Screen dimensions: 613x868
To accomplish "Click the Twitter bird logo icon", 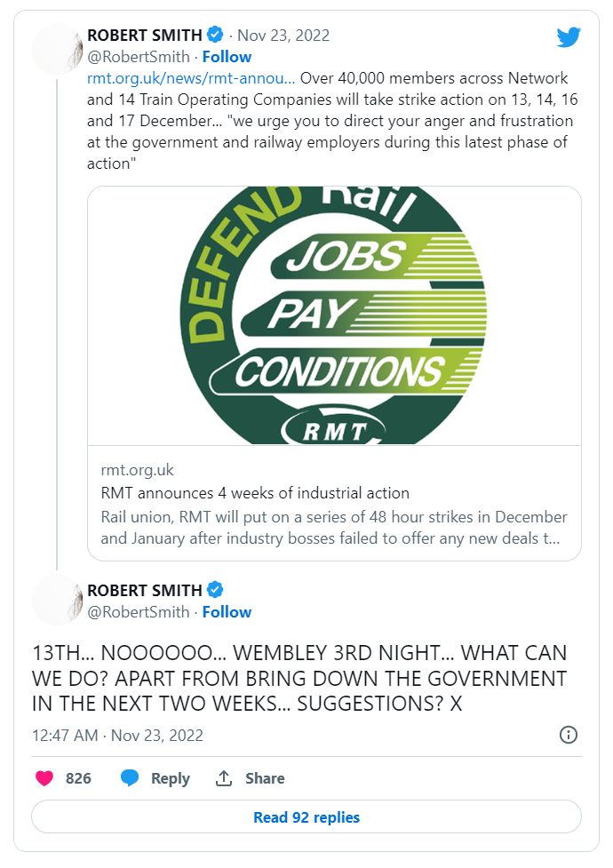I will coord(569,36).
